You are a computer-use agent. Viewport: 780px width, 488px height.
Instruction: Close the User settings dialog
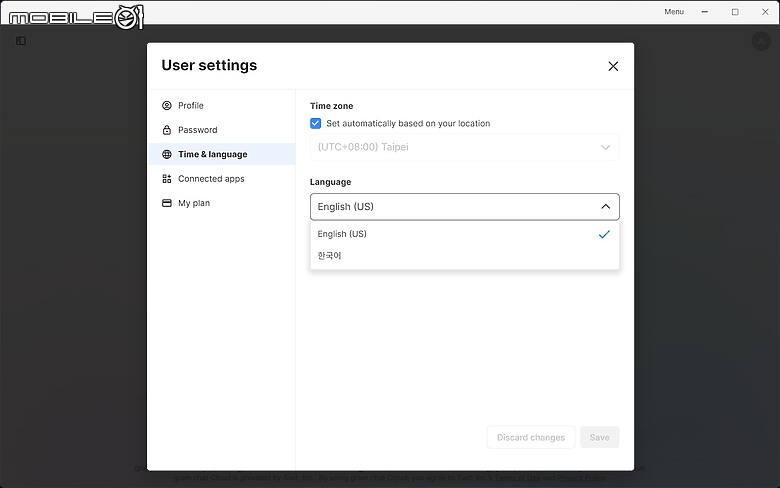(x=613, y=66)
